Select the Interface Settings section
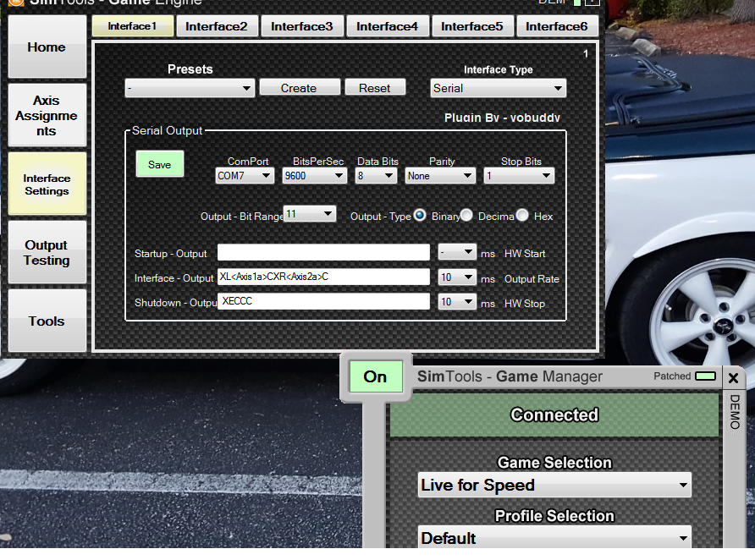Image resolution: width=755 pixels, height=560 pixels. (x=47, y=184)
